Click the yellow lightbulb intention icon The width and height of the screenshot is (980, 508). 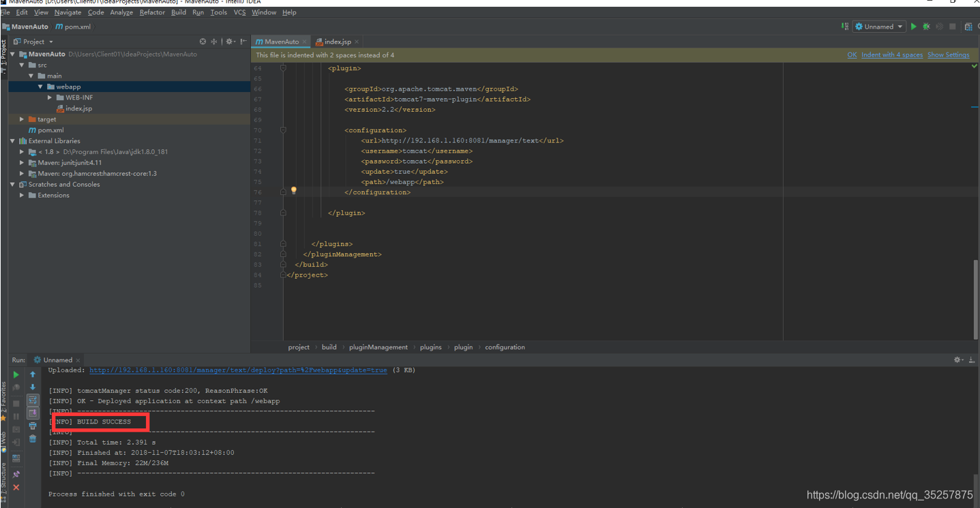tap(294, 191)
